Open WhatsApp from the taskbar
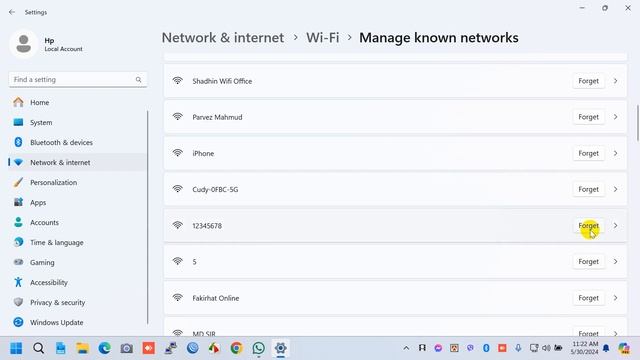Image resolution: width=640 pixels, height=360 pixels. coord(258,348)
